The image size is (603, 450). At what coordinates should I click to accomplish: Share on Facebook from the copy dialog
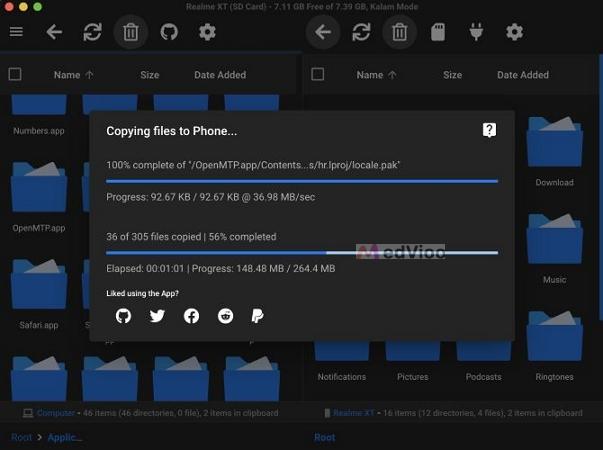(x=191, y=316)
